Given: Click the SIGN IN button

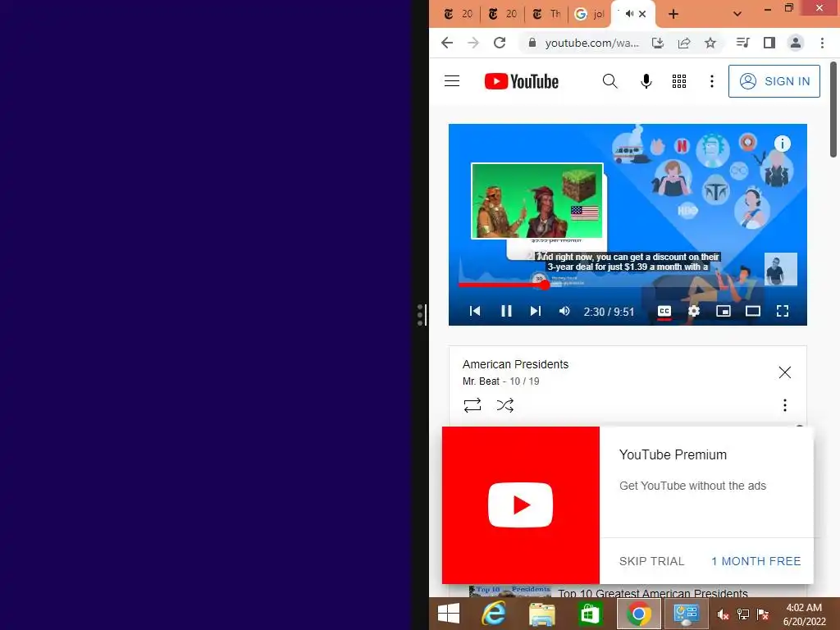Looking at the screenshot, I should click(x=774, y=81).
